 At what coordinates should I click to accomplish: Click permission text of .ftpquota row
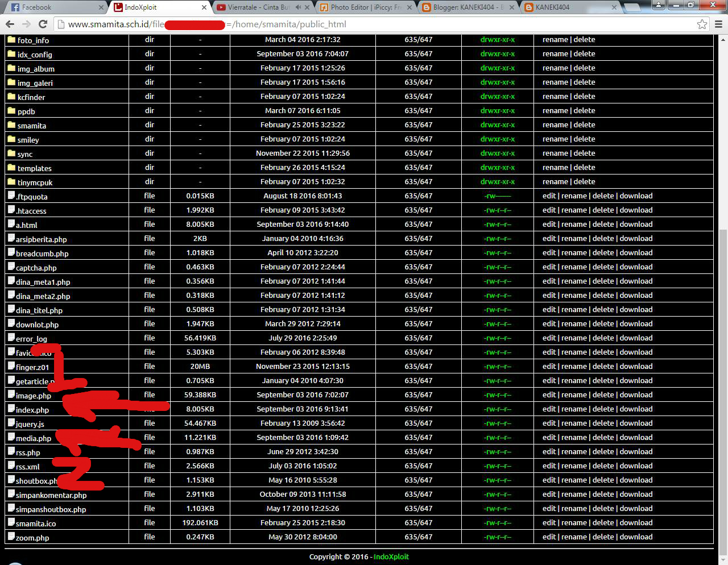(498, 196)
